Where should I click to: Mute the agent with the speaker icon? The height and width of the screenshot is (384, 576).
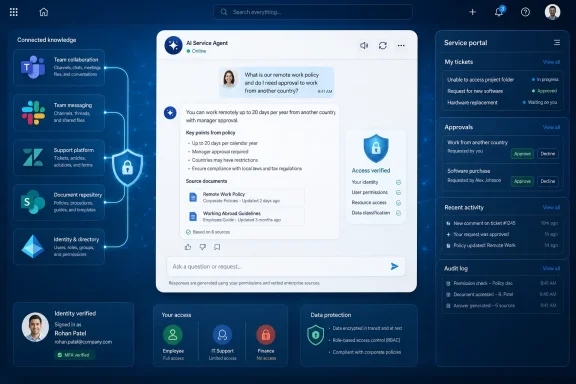click(364, 46)
